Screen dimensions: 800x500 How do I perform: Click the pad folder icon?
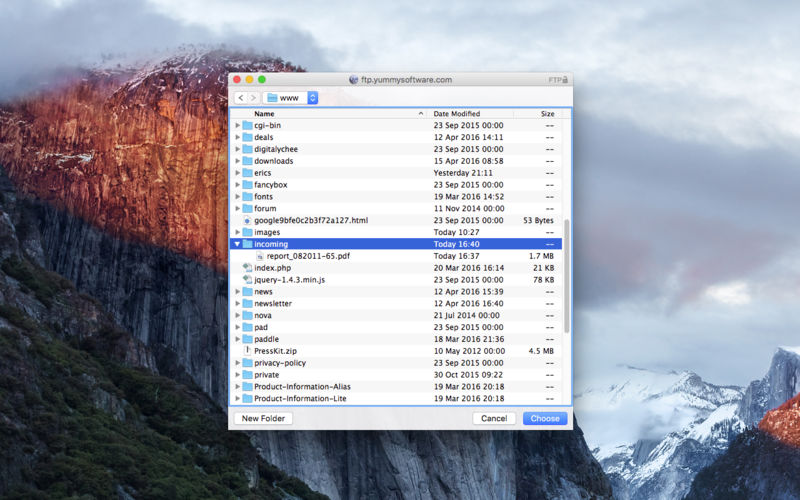[247, 327]
